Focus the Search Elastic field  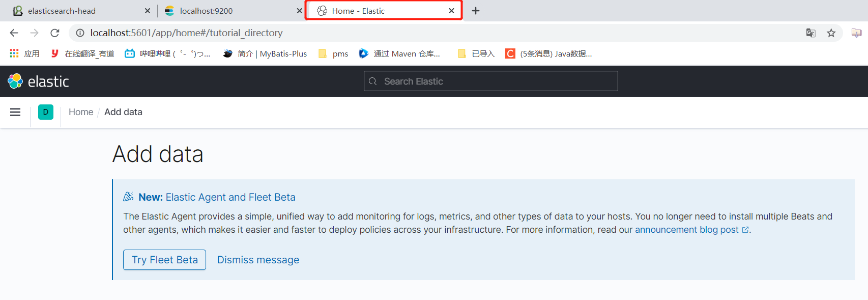coord(491,81)
